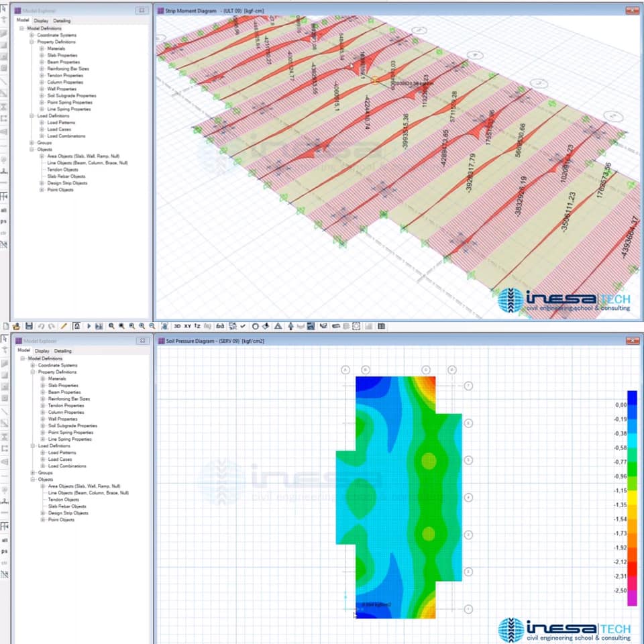This screenshot has height=644, width=644.
Task: Click the 'Groups' row in the Strip Moment window's tree
Action: point(44,143)
